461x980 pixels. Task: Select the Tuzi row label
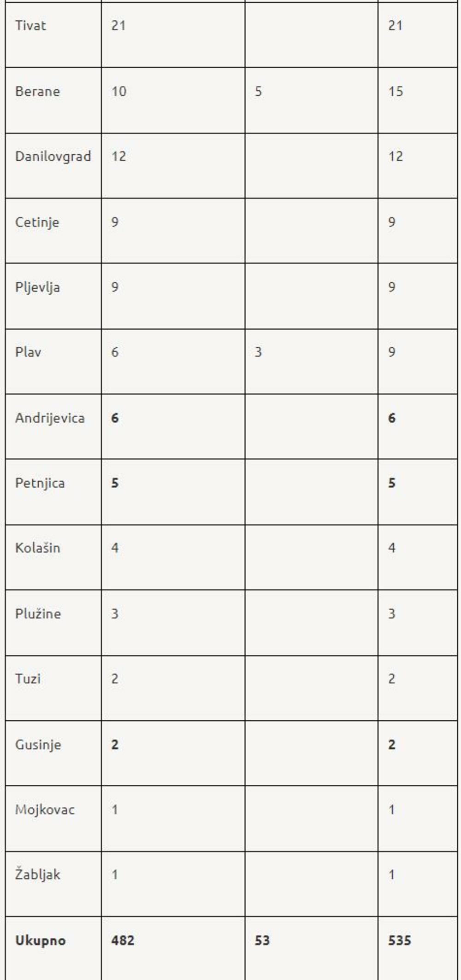(x=28, y=679)
